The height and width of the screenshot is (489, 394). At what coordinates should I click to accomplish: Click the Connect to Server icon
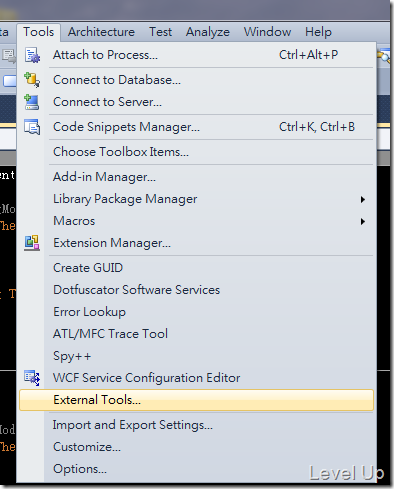[32, 102]
